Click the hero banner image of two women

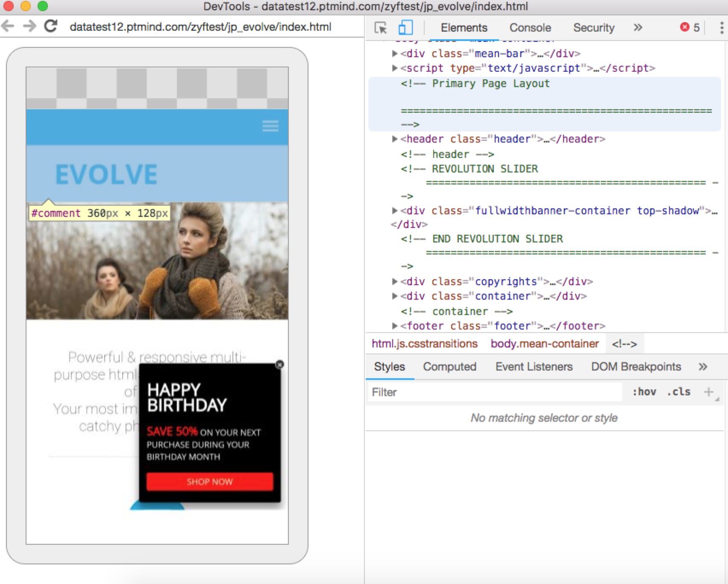pyautogui.click(x=157, y=261)
